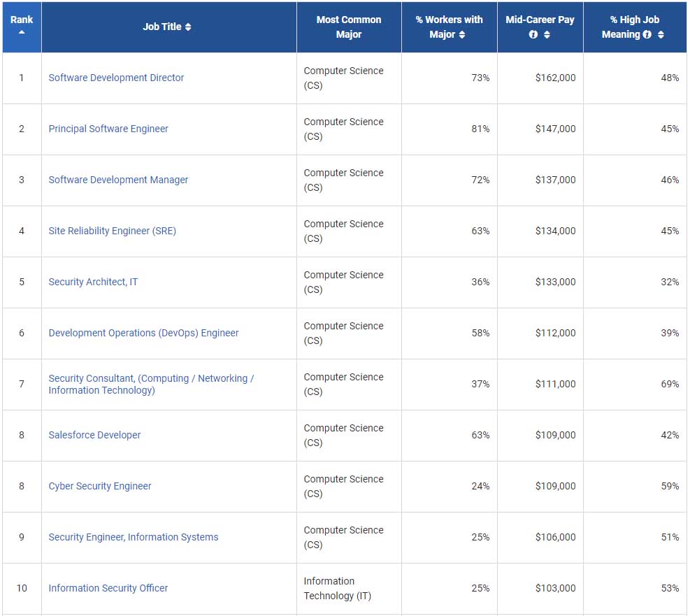Open % High Job Meaning info icon
The width and height of the screenshot is (690, 616).
647,34
